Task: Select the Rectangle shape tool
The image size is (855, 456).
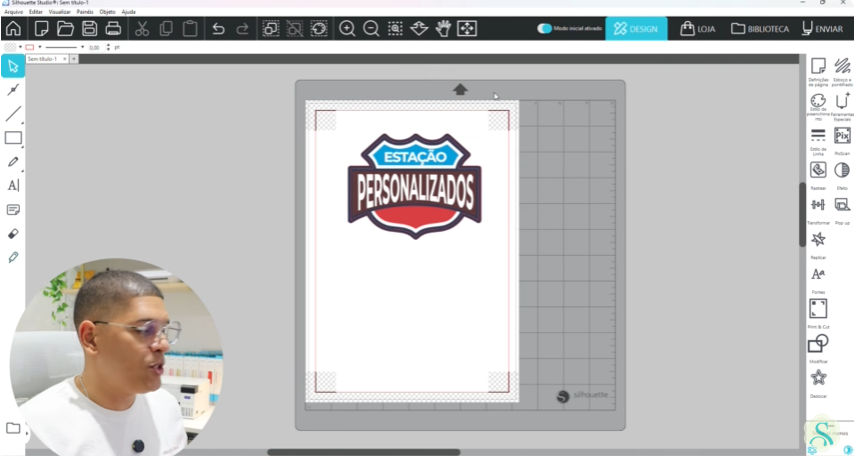Action: click(x=13, y=138)
